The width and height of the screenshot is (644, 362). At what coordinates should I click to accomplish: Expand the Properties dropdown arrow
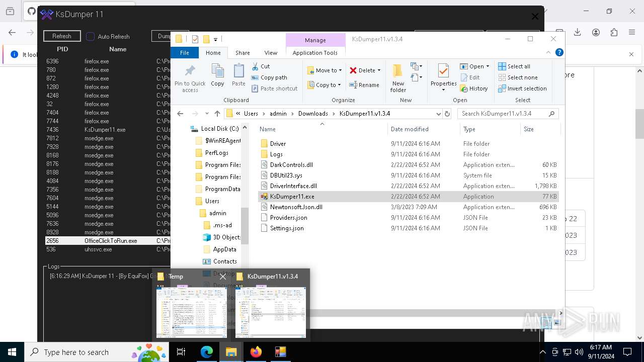(443, 90)
